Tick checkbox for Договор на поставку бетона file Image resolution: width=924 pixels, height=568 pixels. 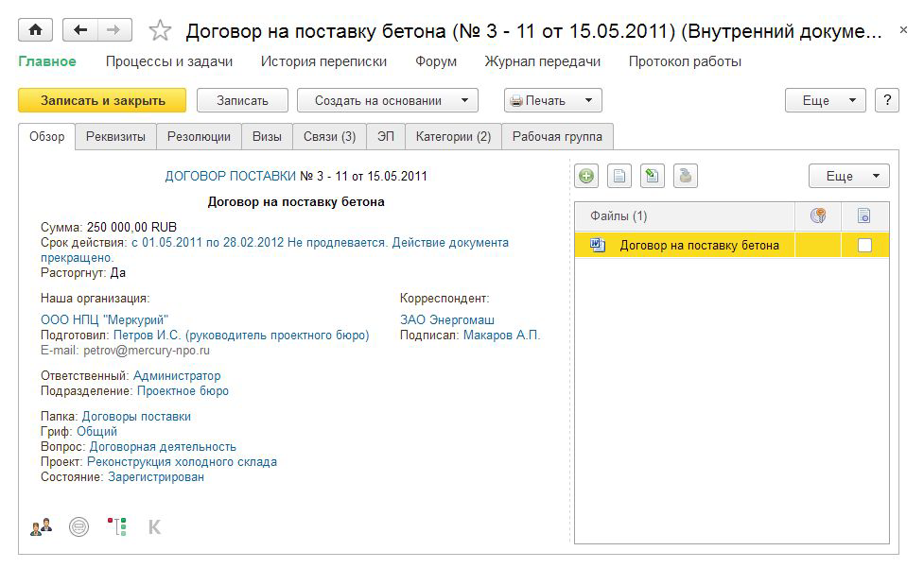pyautogui.click(x=864, y=246)
